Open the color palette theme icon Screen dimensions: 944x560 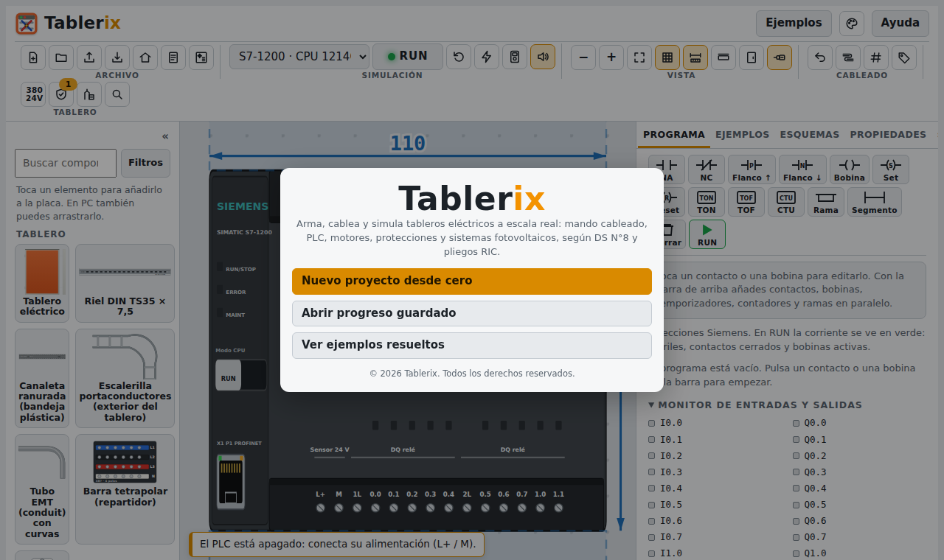click(x=852, y=24)
